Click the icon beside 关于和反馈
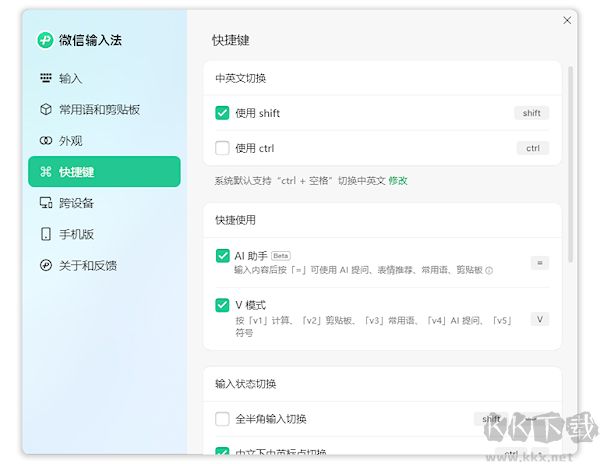 coord(46,265)
